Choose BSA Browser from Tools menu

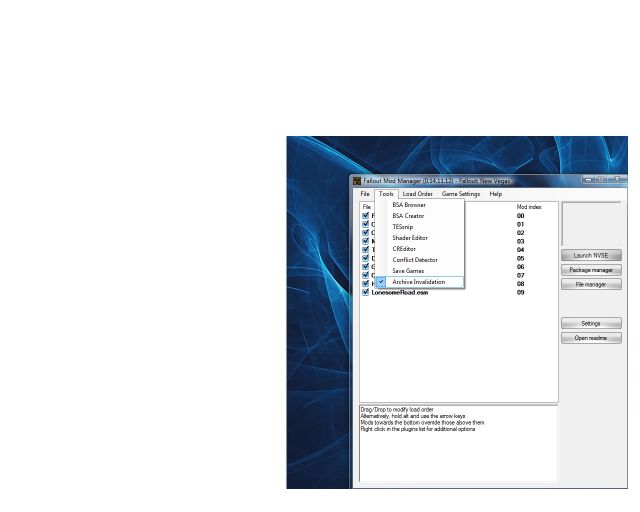420,205
